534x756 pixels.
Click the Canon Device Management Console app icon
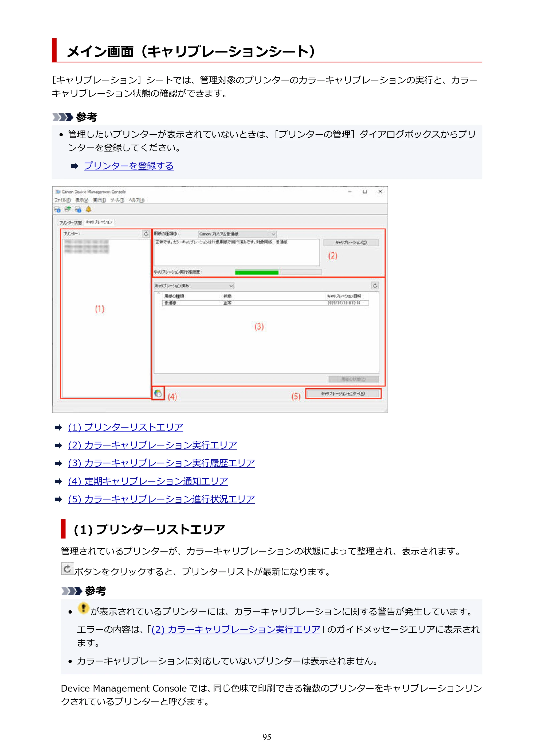58,192
